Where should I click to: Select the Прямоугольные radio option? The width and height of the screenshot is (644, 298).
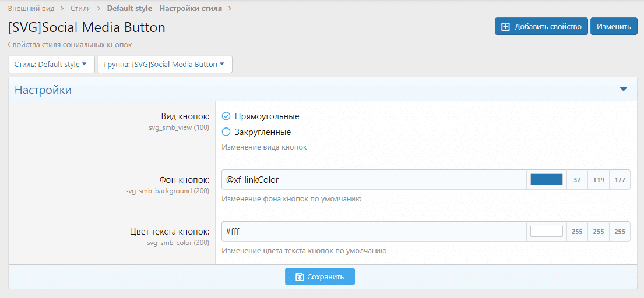coord(226,116)
